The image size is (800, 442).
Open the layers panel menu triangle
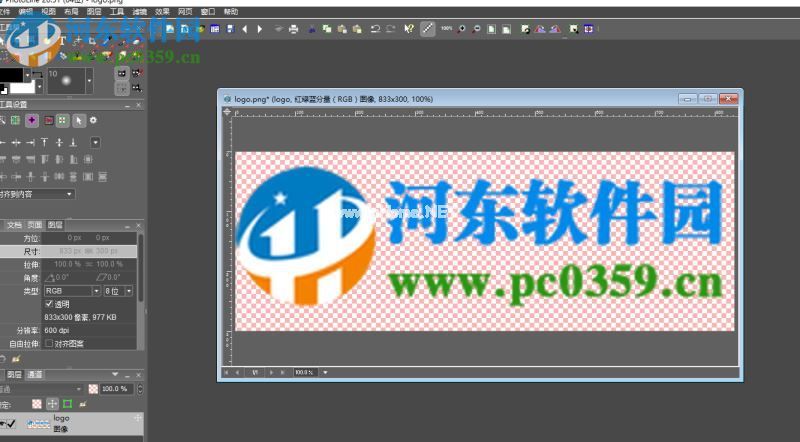115,374
